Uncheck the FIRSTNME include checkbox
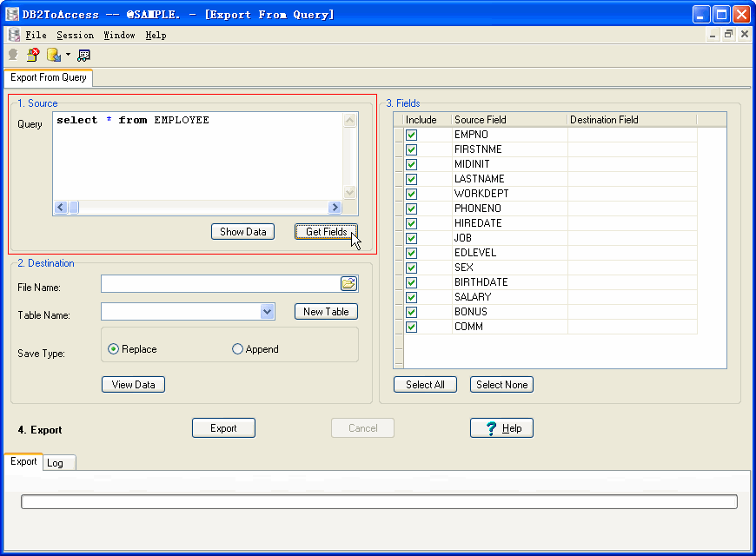The height and width of the screenshot is (556, 756). (411, 149)
